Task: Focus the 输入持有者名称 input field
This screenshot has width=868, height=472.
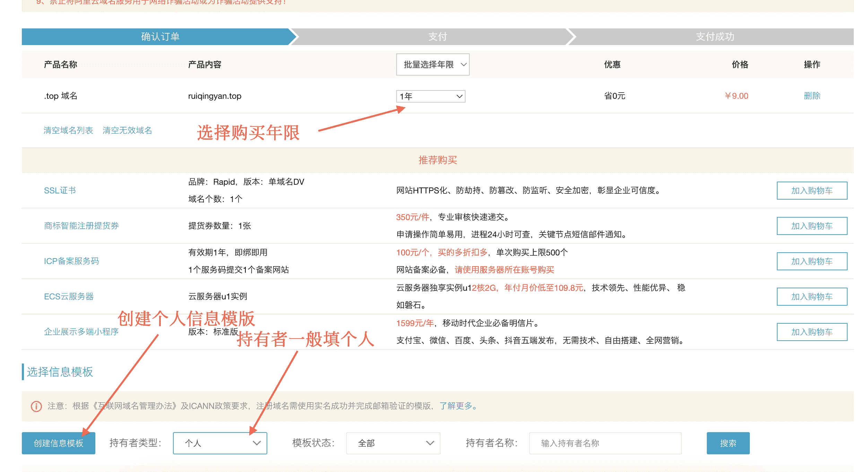Action: pos(605,443)
